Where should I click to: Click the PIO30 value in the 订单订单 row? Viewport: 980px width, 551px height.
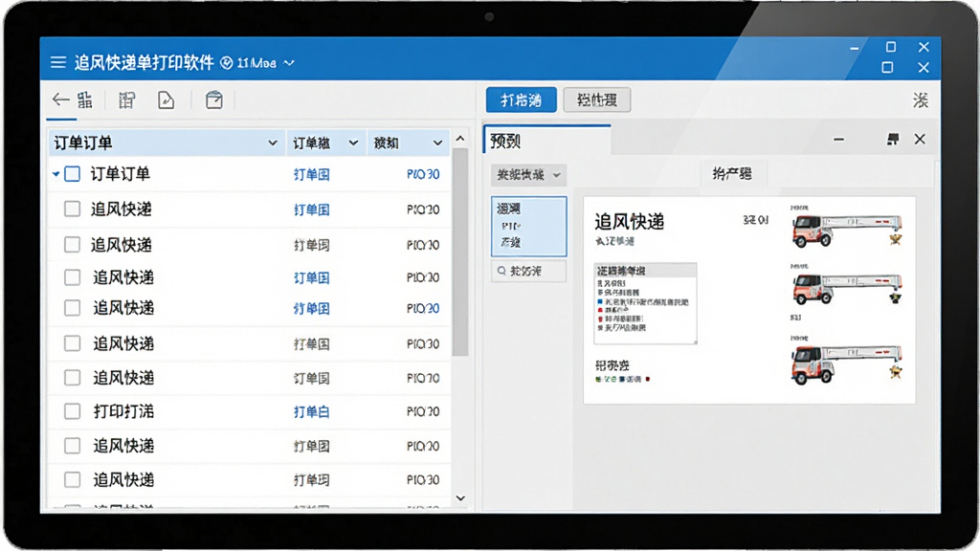click(423, 174)
